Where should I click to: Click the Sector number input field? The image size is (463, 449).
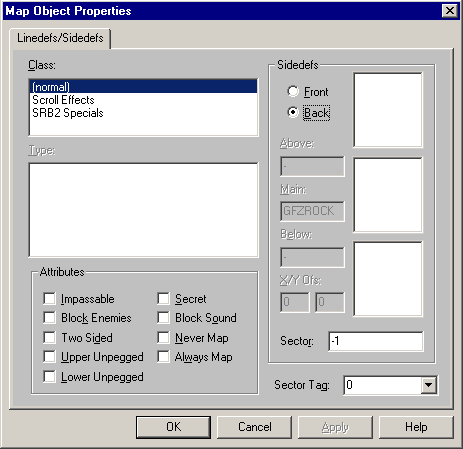pyautogui.click(x=376, y=341)
